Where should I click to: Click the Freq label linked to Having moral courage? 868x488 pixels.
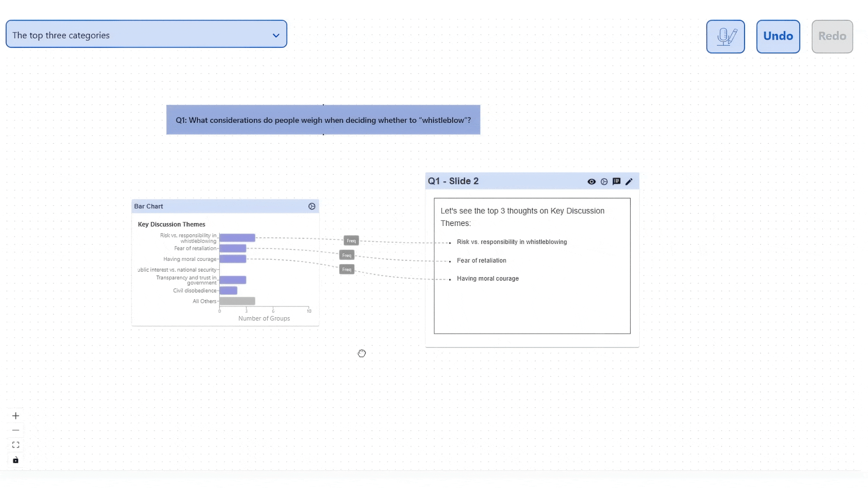(x=347, y=270)
